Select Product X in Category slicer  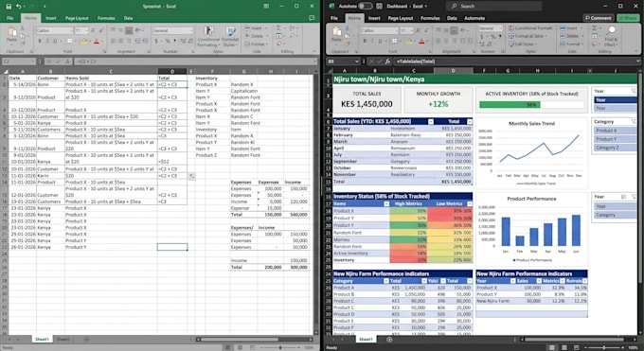(x=615, y=131)
